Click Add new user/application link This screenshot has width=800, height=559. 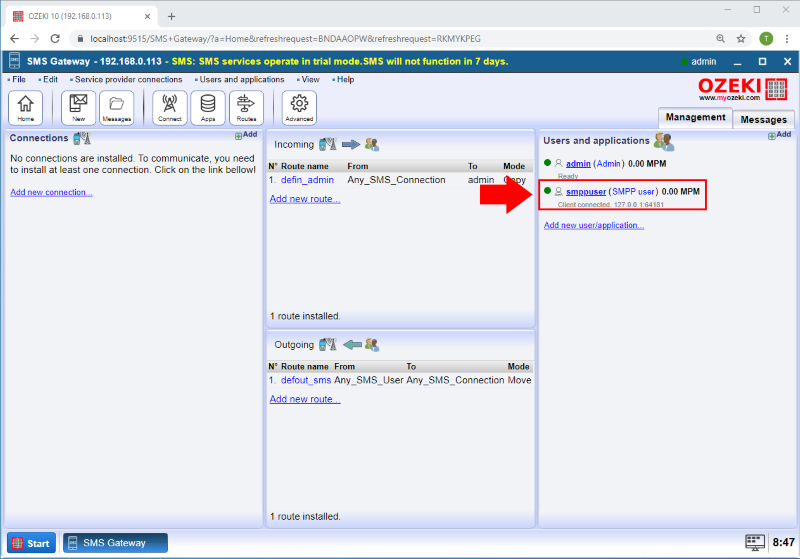click(x=594, y=225)
